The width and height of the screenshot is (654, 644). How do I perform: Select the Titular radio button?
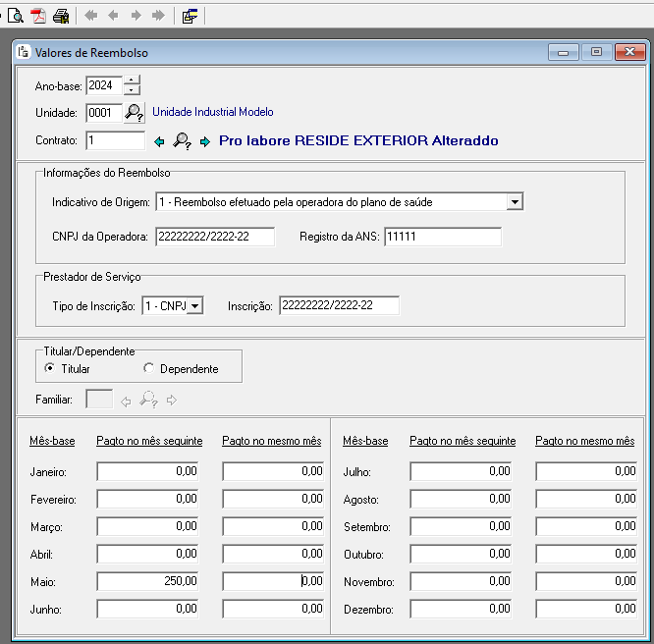(x=50, y=369)
